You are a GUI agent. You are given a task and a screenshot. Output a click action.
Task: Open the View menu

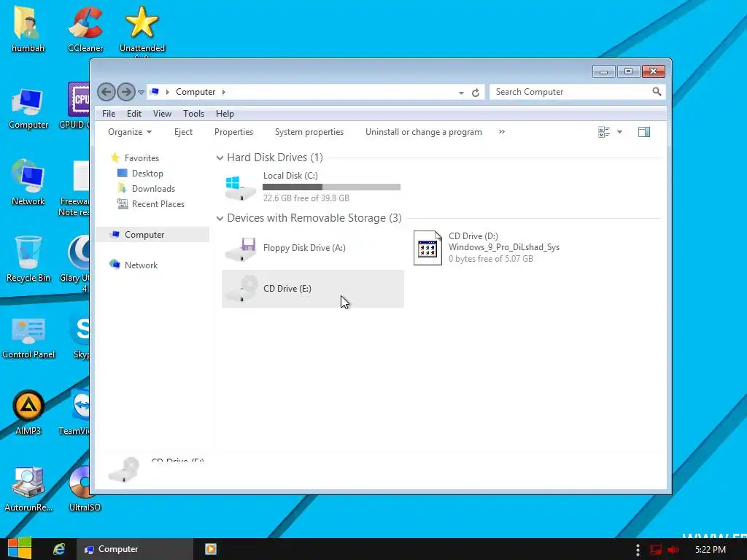(x=162, y=113)
